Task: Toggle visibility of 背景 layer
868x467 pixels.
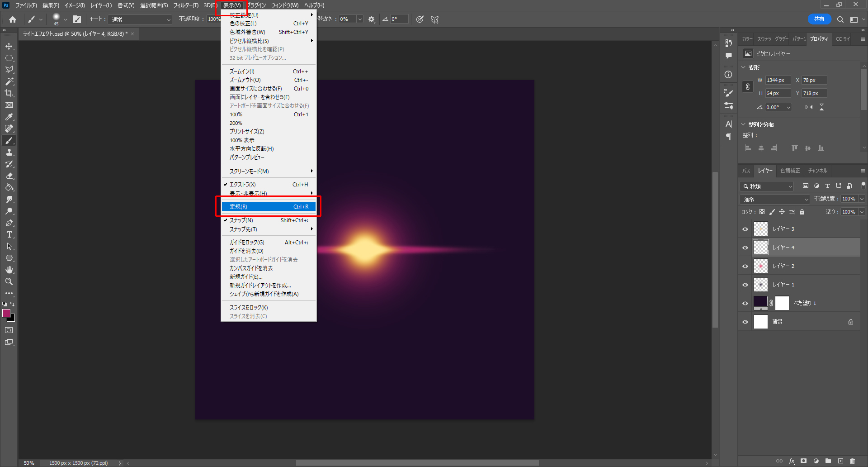Action: (x=745, y=322)
